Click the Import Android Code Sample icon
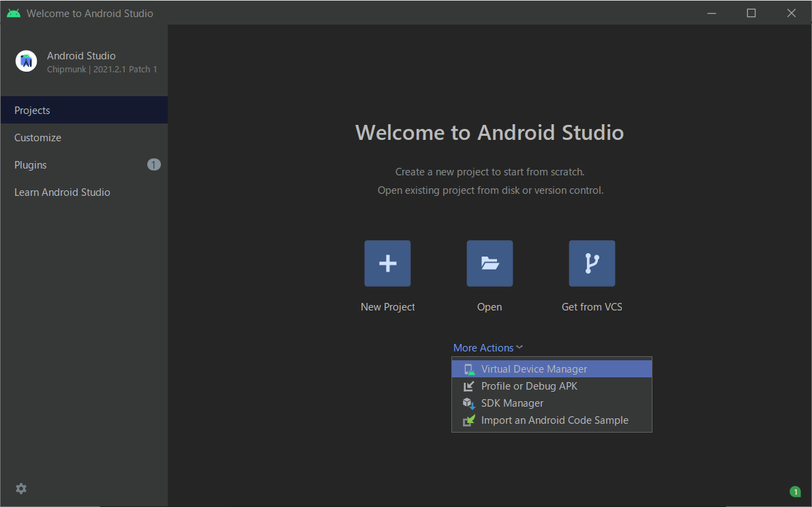This screenshot has height=507, width=812. pyautogui.click(x=469, y=420)
